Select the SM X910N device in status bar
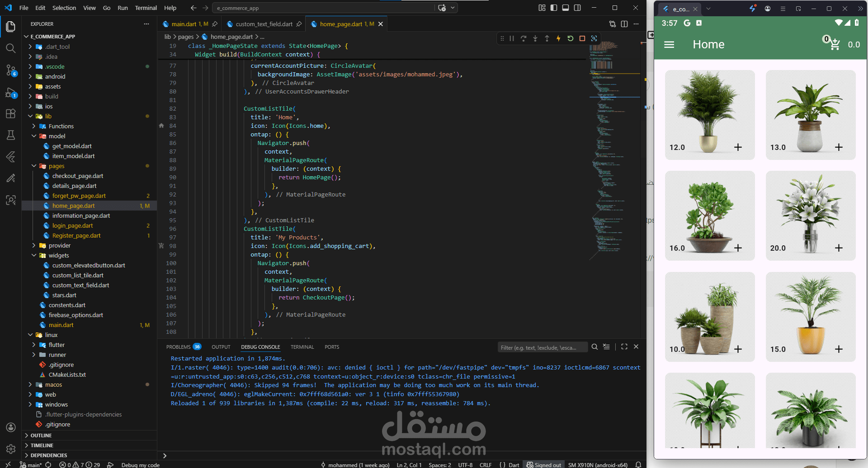 point(598,465)
